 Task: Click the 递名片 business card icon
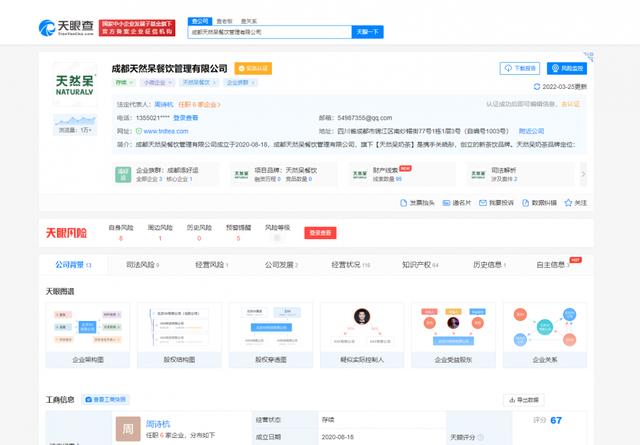point(446,203)
